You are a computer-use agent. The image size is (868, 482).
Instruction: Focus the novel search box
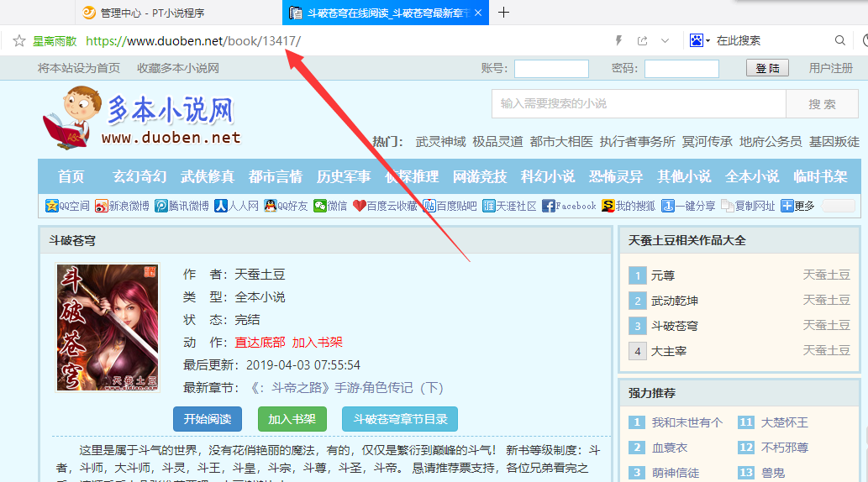(x=639, y=103)
